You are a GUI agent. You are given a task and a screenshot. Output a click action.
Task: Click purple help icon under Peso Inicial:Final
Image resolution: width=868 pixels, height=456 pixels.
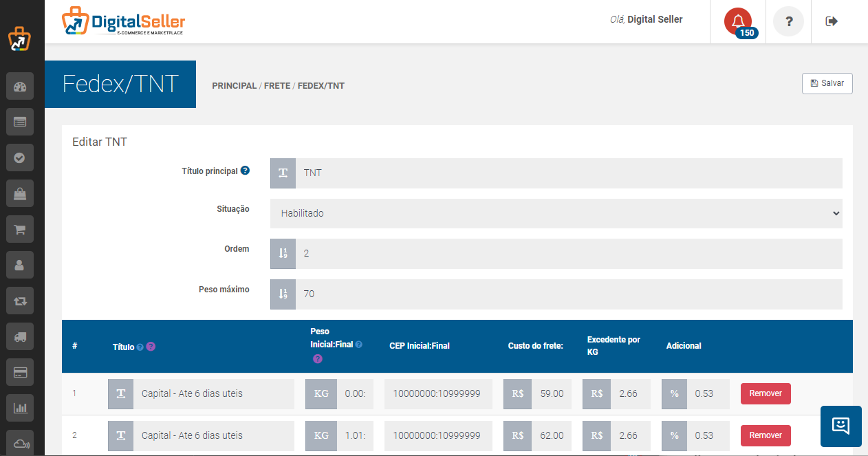(317, 358)
